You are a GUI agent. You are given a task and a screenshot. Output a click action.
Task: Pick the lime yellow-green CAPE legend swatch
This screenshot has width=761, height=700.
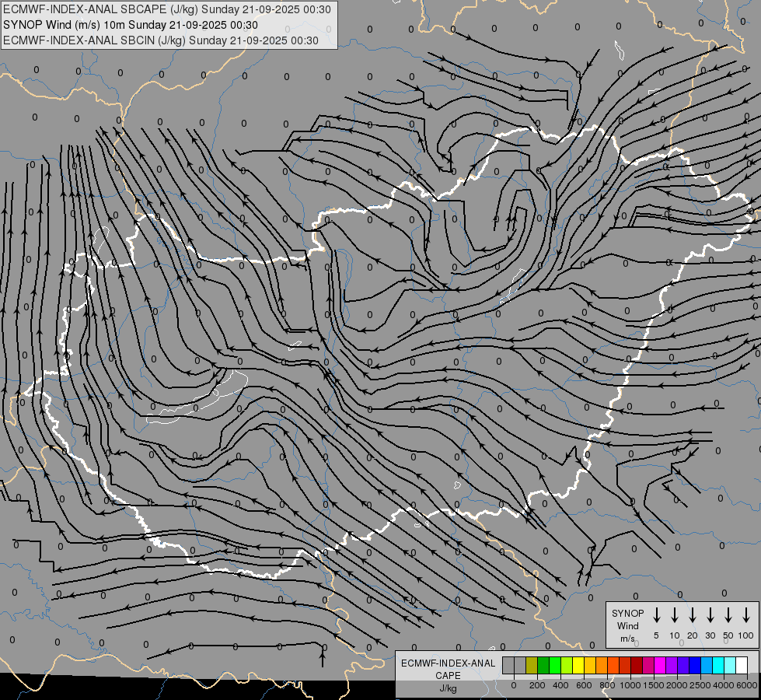(567, 666)
